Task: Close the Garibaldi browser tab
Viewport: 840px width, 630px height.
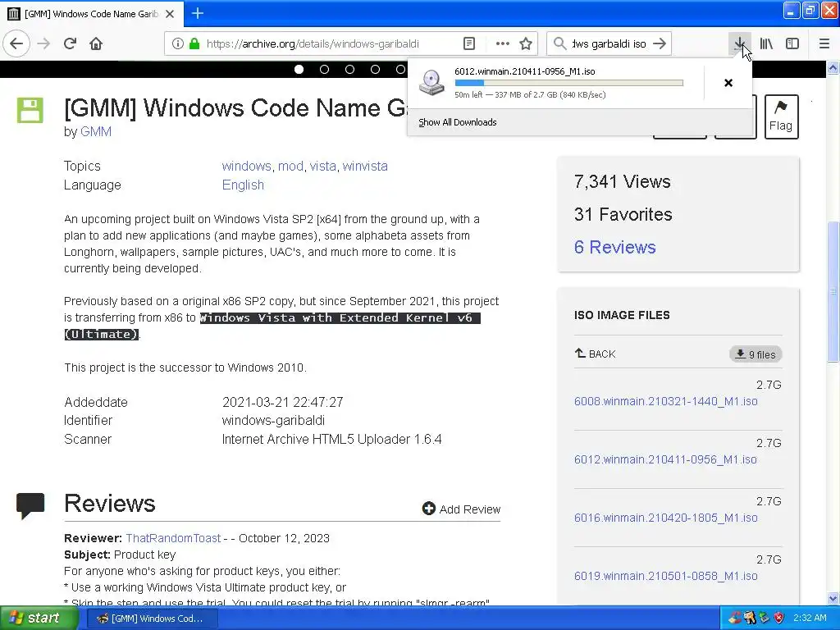Action: click(x=170, y=13)
